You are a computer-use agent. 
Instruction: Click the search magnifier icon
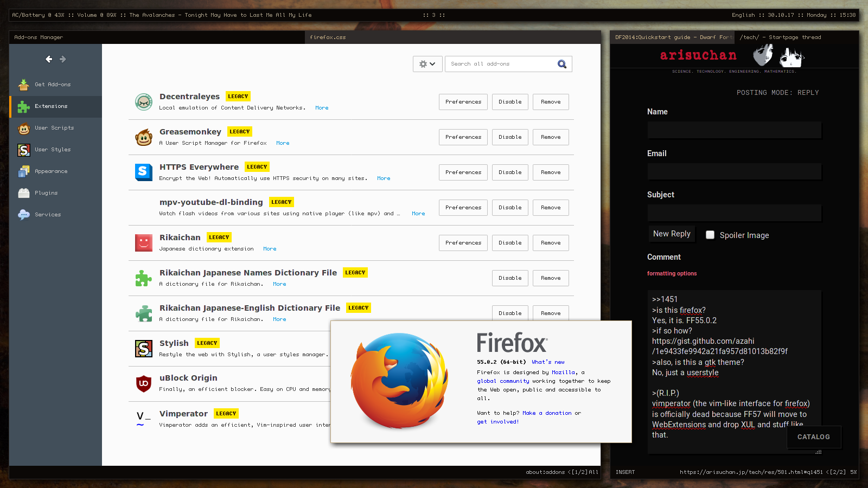click(x=562, y=64)
